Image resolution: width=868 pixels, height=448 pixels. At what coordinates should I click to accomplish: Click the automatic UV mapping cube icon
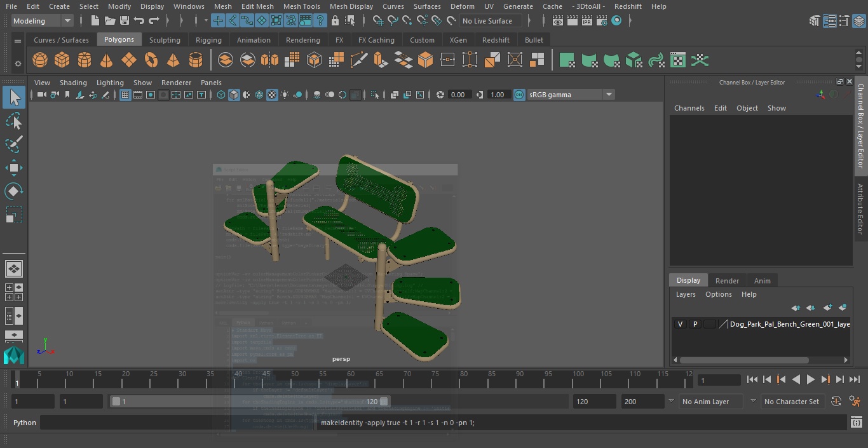(x=634, y=60)
